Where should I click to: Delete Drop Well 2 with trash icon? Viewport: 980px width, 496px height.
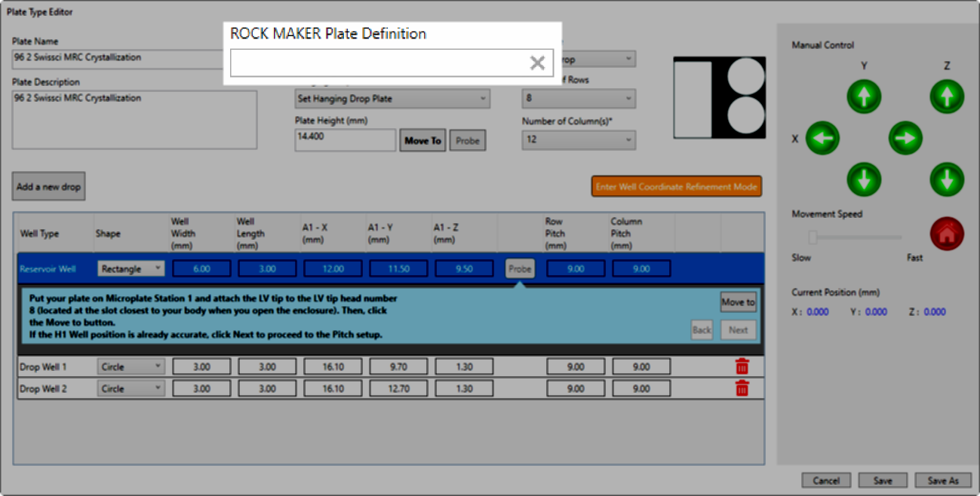pyautogui.click(x=742, y=388)
